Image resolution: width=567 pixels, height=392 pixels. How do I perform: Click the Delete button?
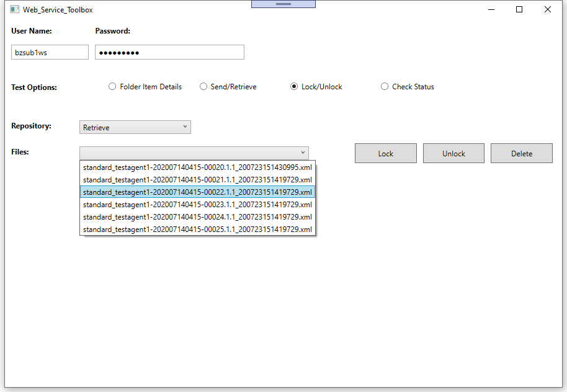[521, 154]
